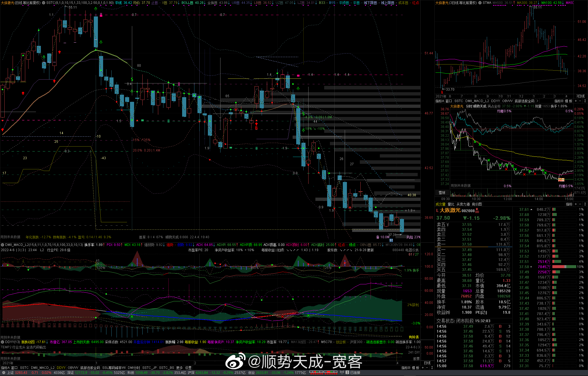Open 模板 menu under main chart
This screenshot has height=376, width=588.
415,368
